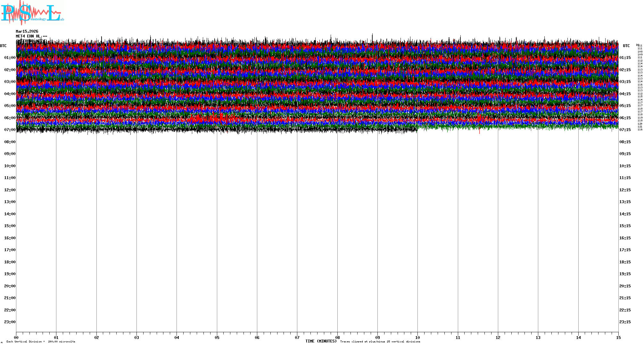Click the Mar15,2026 date label
644x346 pixels.
pyautogui.click(x=27, y=31)
